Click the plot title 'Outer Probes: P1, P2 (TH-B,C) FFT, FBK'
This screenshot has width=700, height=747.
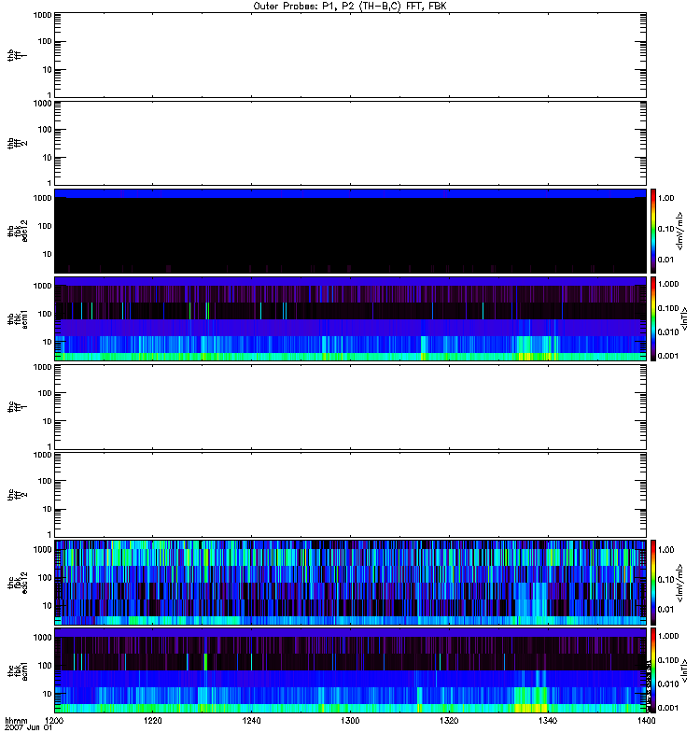pos(350,6)
